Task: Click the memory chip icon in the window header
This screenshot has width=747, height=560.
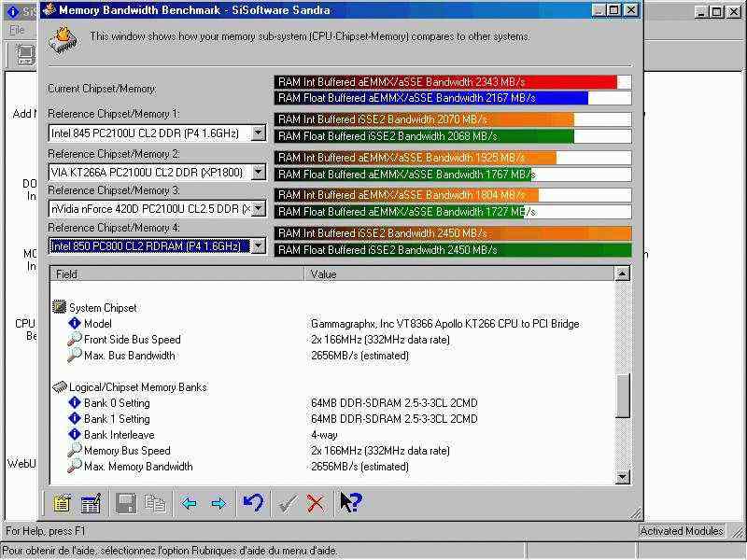Action: pyautogui.click(x=63, y=40)
